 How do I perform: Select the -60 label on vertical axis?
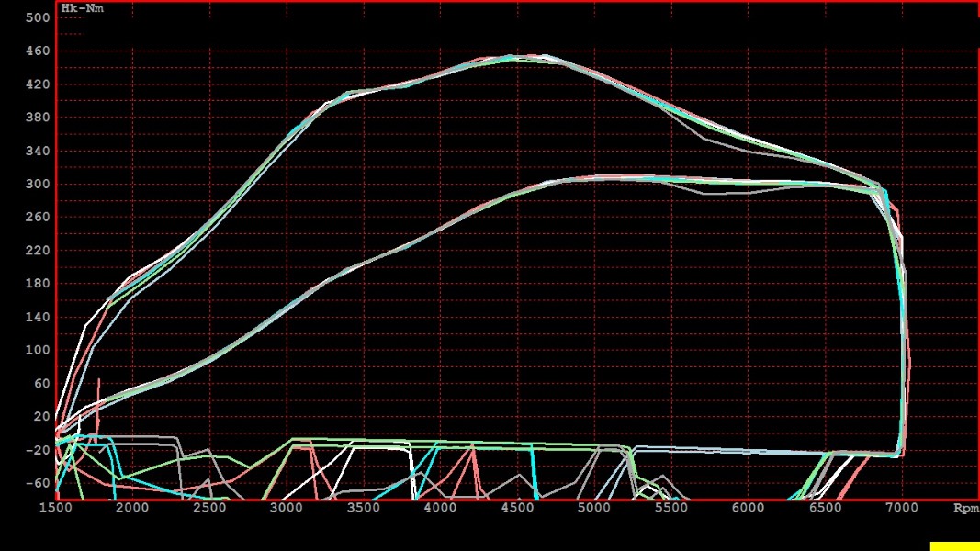[x=38, y=482]
